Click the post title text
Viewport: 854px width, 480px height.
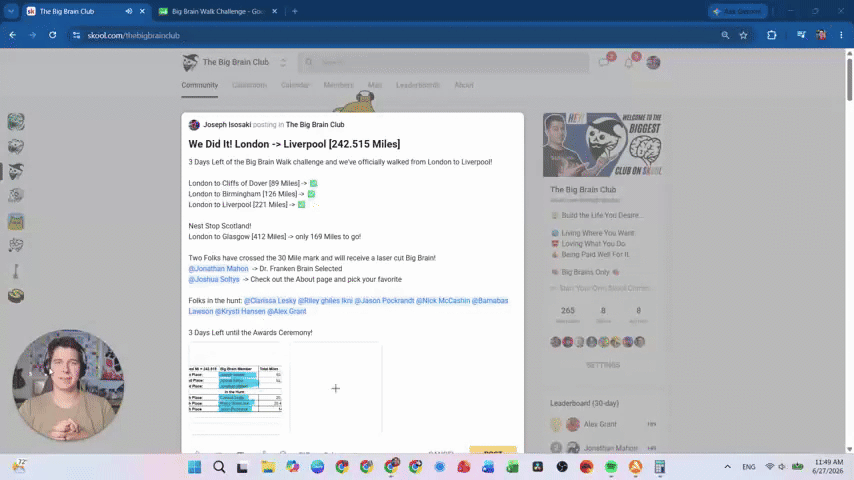coord(294,144)
